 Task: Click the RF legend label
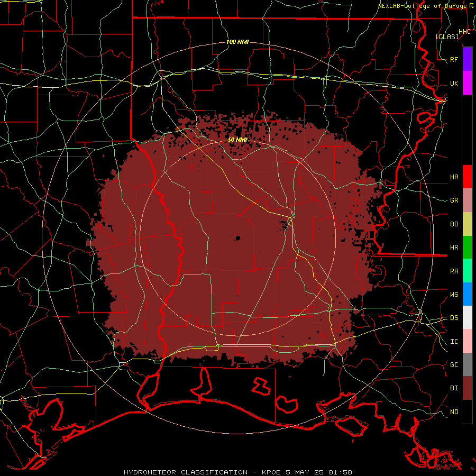pyautogui.click(x=454, y=59)
